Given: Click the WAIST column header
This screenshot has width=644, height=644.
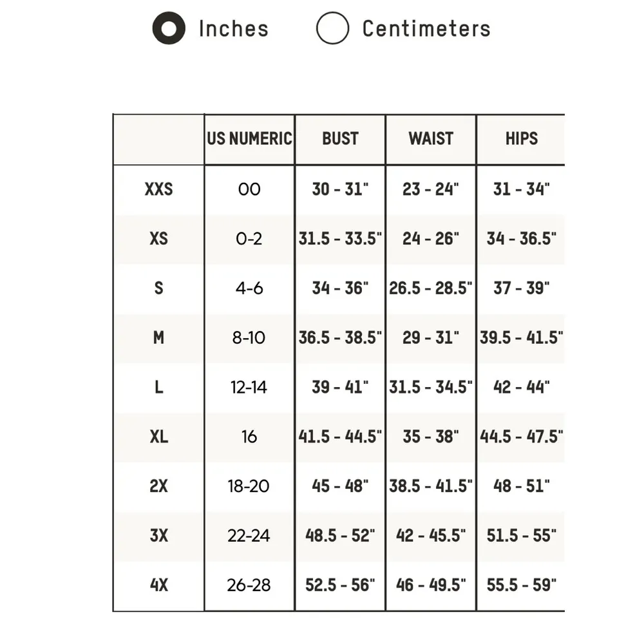Looking at the screenshot, I should click(x=431, y=138).
